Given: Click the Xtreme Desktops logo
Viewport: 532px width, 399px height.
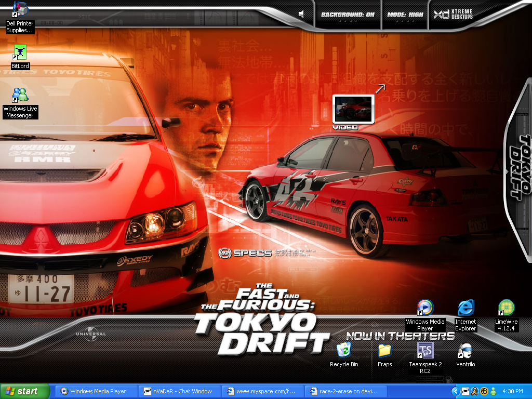Looking at the screenshot, I should 453,14.
